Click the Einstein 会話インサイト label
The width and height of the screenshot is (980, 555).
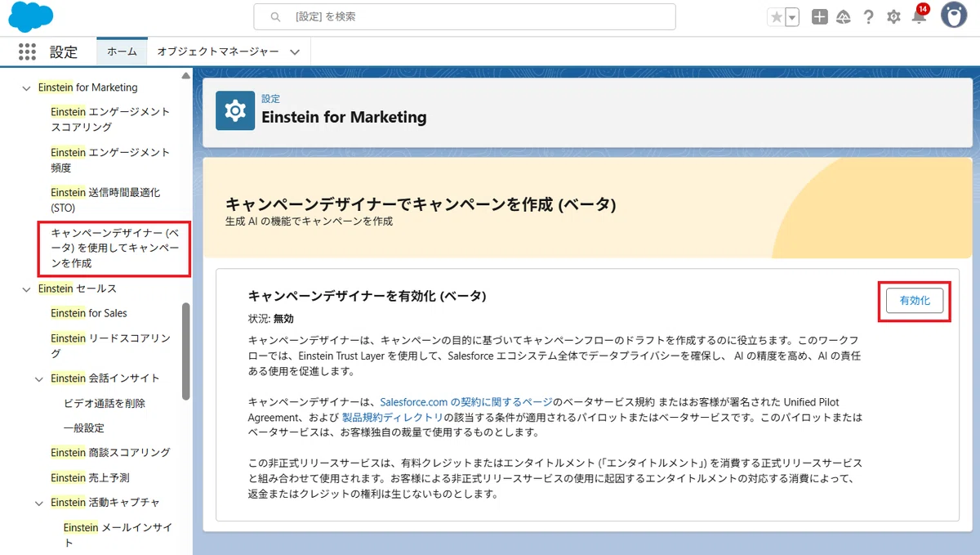coord(105,378)
